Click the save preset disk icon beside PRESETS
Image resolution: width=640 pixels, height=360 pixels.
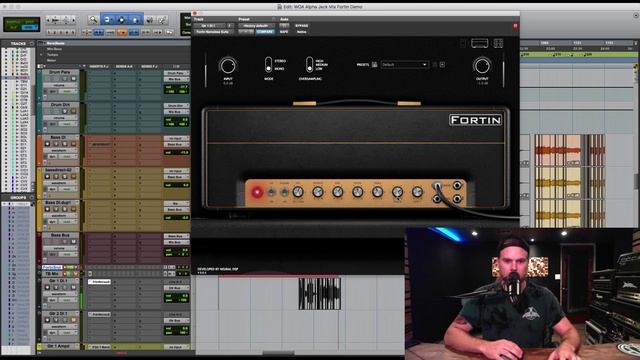(374, 64)
